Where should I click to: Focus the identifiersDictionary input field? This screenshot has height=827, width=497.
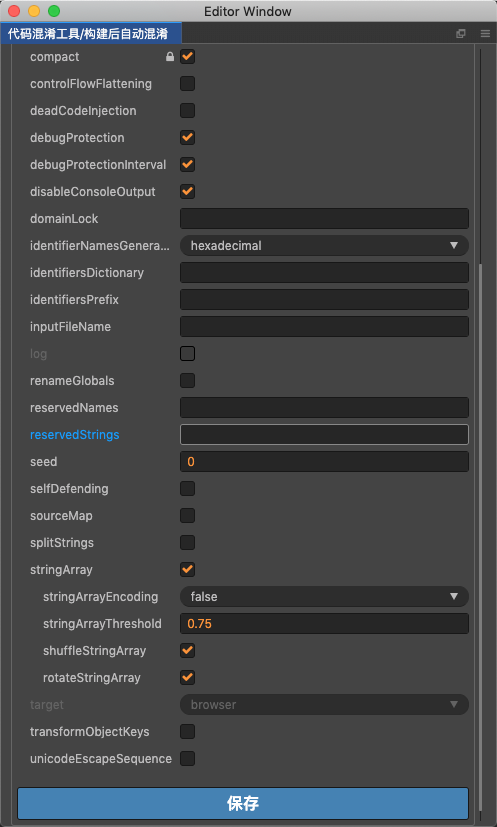tap(324, 273)
